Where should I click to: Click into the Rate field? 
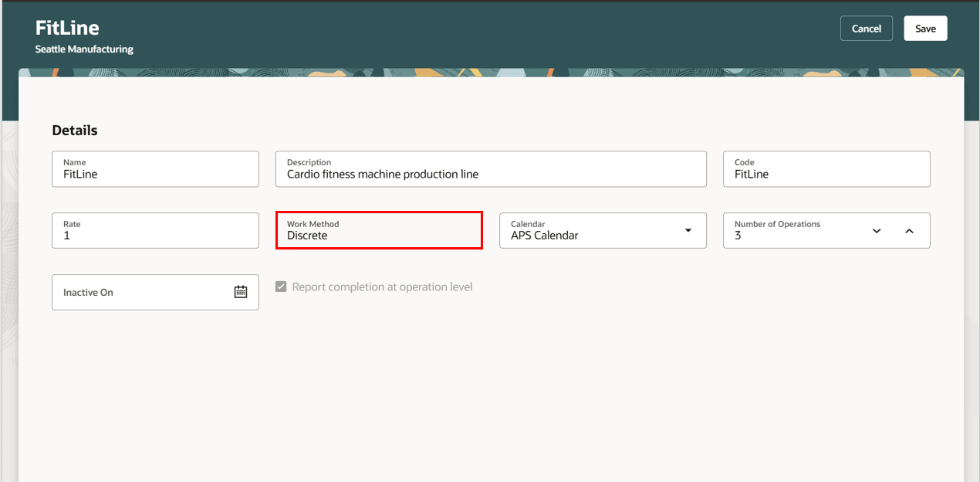[155, 231]
